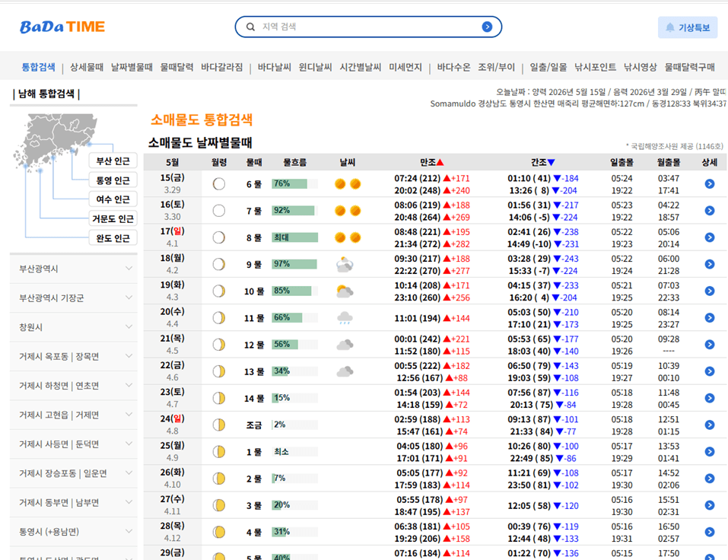
Task: Expand 창원시 region list
Action: pos(73,327)
